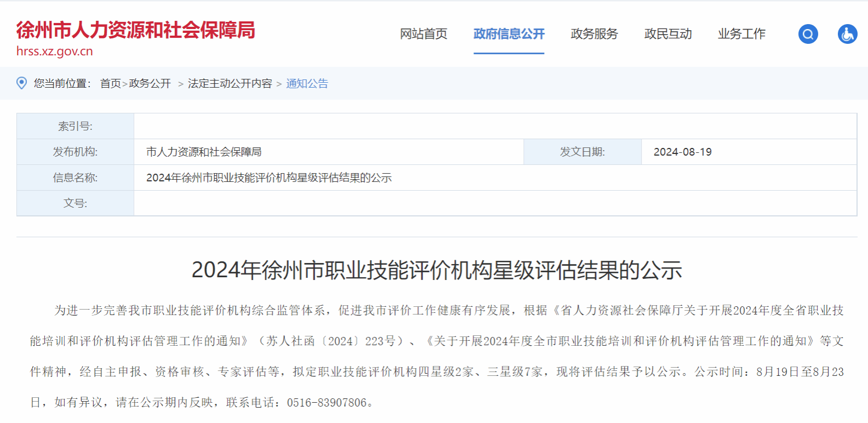The width and height of the screenshot is (868, 423).
Task: Click the empty 索引号 value cell
Action: coord(495,126)
